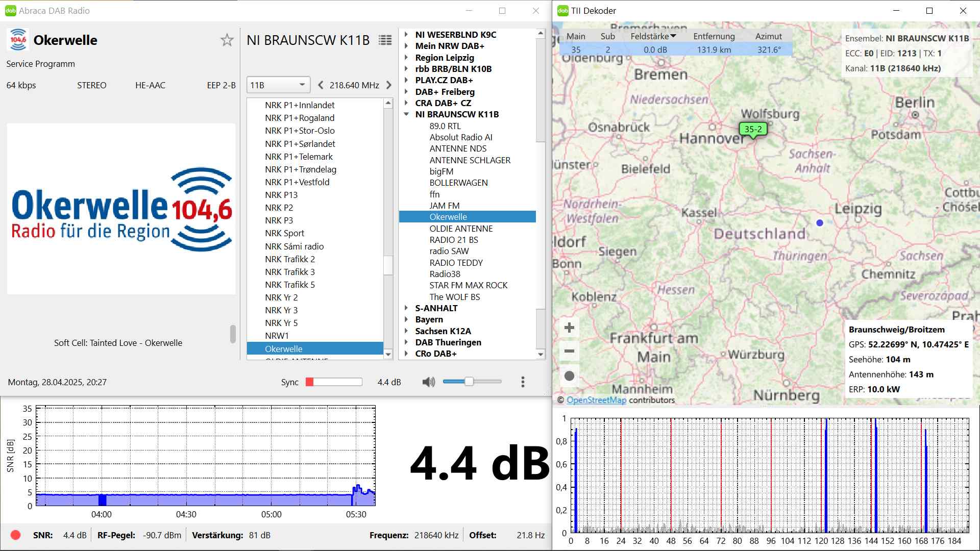Select Radio38 in the ensemble tree

pos(445,274)
